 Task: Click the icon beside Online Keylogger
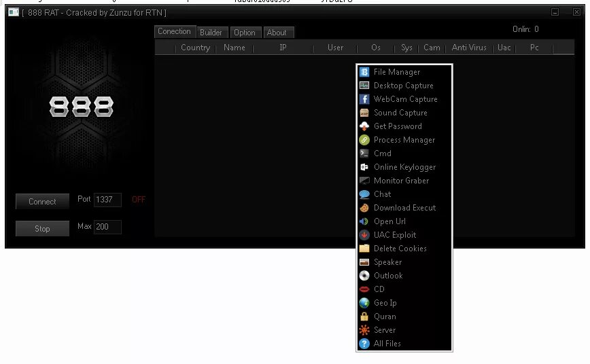tap(364, 167)
